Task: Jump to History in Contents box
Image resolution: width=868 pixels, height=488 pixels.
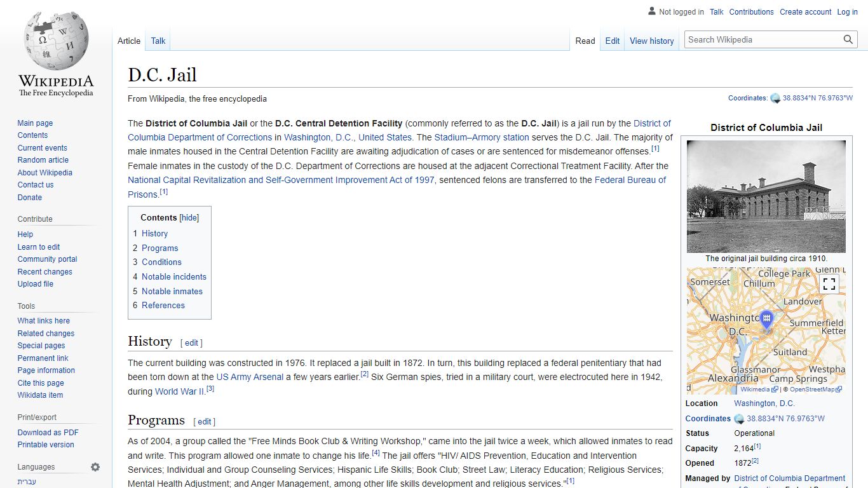Action: coord(154,233)
